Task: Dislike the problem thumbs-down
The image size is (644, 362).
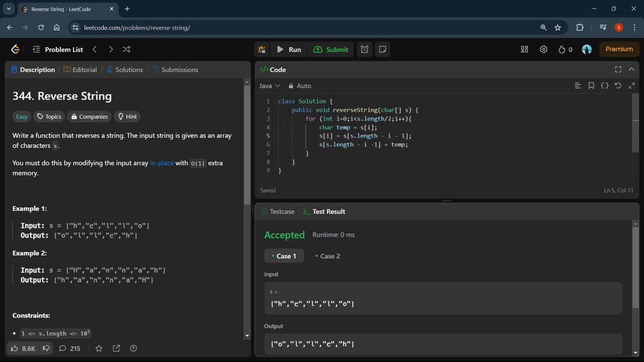Action: click(x=46, y=349)
